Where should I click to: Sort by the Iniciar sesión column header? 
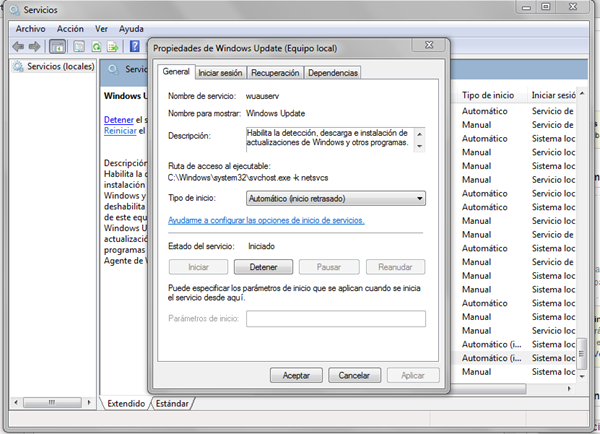(553, 95)
